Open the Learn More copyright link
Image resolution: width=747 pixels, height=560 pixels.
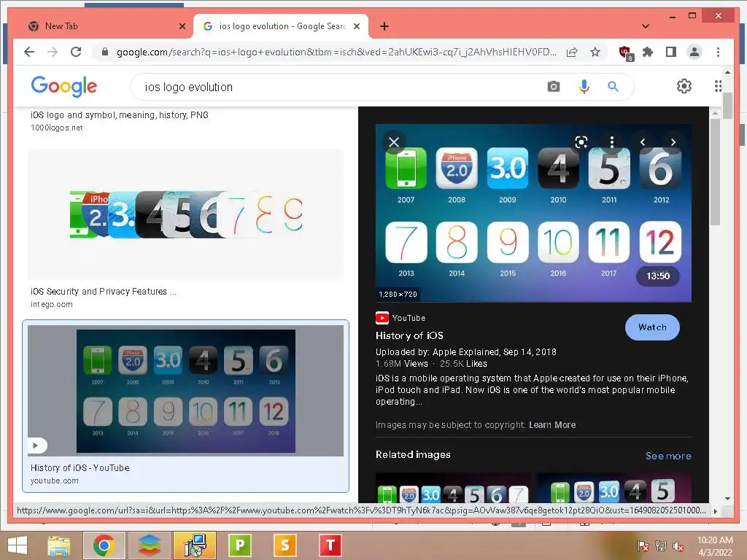click(552, 425)
